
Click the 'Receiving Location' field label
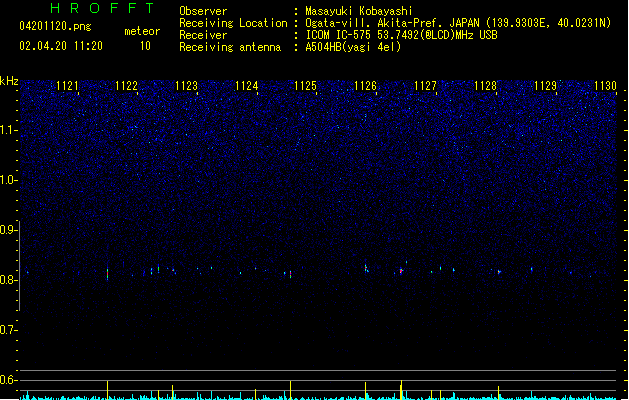[x=233, y=23]
